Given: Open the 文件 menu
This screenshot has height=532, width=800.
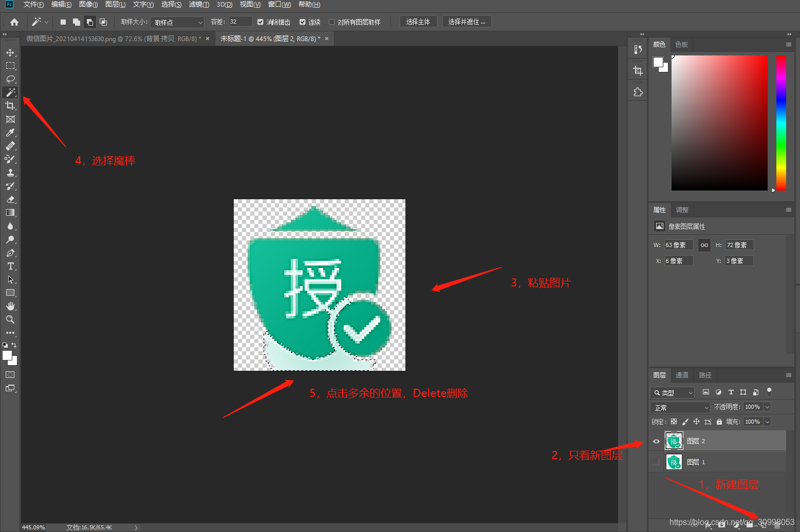Looking at the screenshot, I should [x=33, y=5].
